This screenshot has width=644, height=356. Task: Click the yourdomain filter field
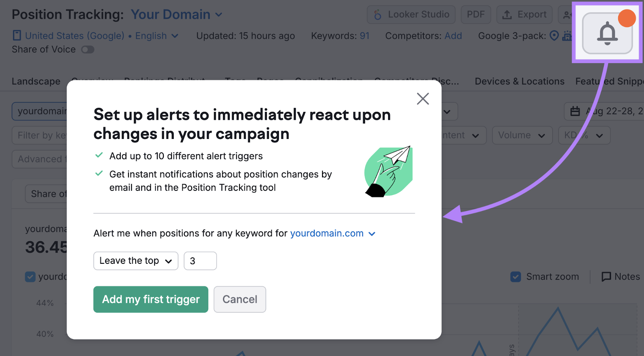click(x=39, y=111)
